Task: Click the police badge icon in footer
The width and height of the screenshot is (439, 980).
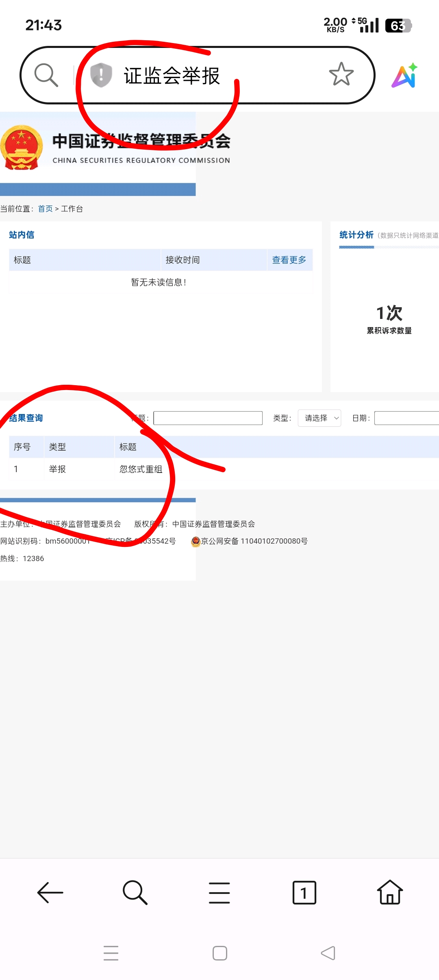Action: tap(196, 541)
